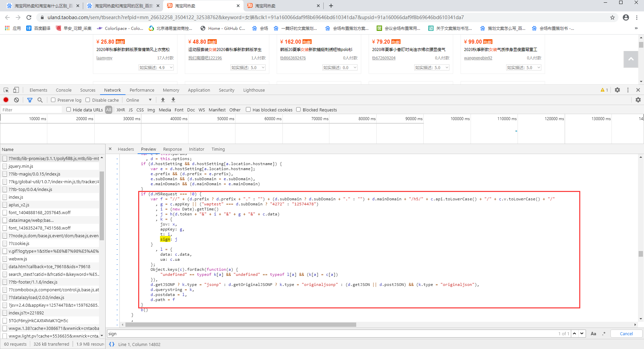Click the page back-to-top arrow
This screenshot has width=644, height=349.
coord(631,59)
